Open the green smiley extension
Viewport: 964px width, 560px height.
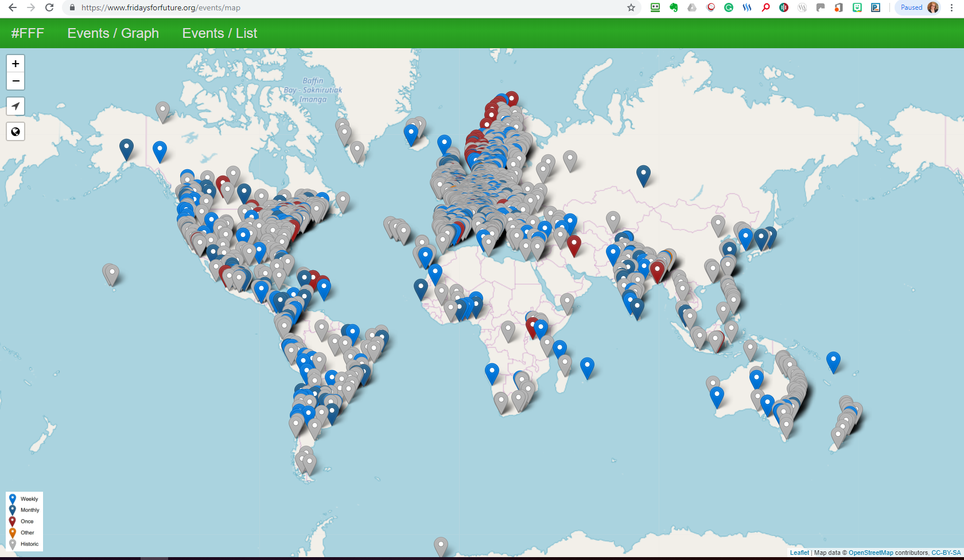point(857,7)
